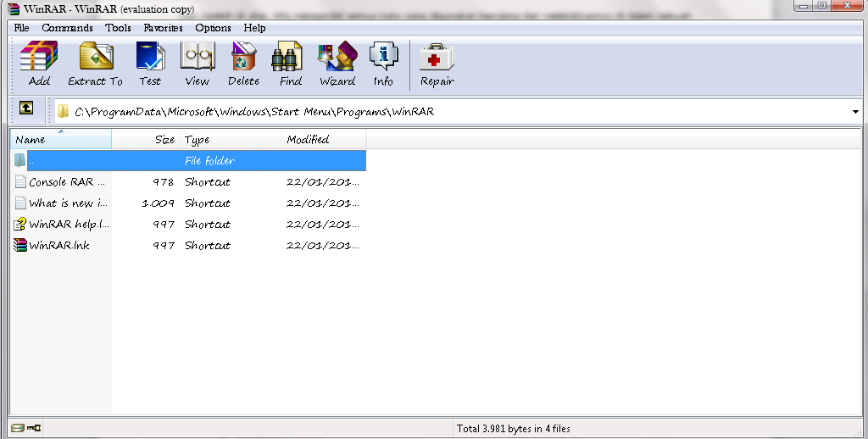The image size is (868, 439).
Task: Click modified date of Console RAR row
Action: point(323,182)
